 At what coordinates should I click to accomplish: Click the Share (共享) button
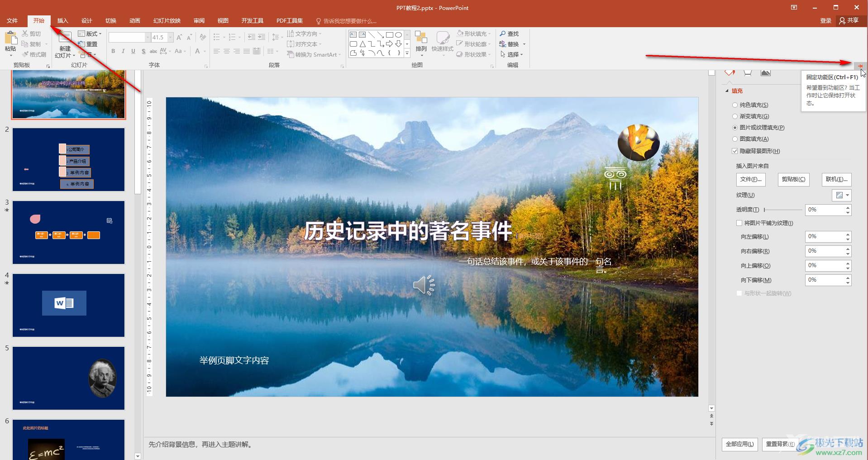pyautogui.click(x=849, y=21)
